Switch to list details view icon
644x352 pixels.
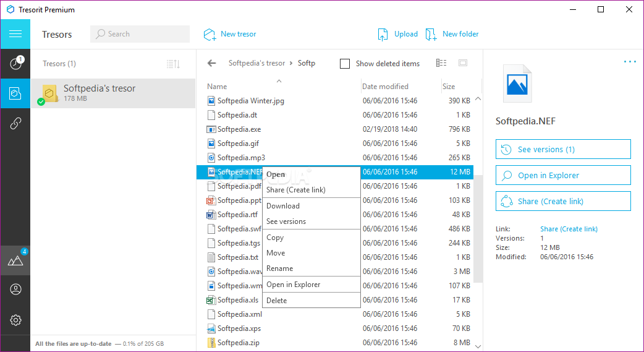click(x=441, y=63)
